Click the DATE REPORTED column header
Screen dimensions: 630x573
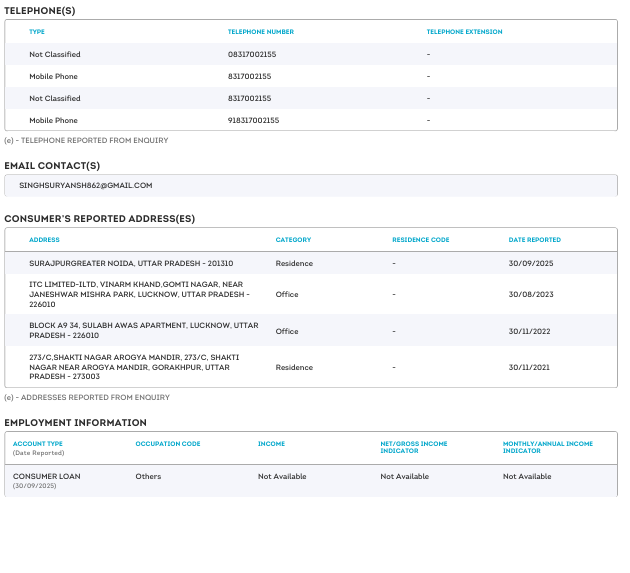534,240
